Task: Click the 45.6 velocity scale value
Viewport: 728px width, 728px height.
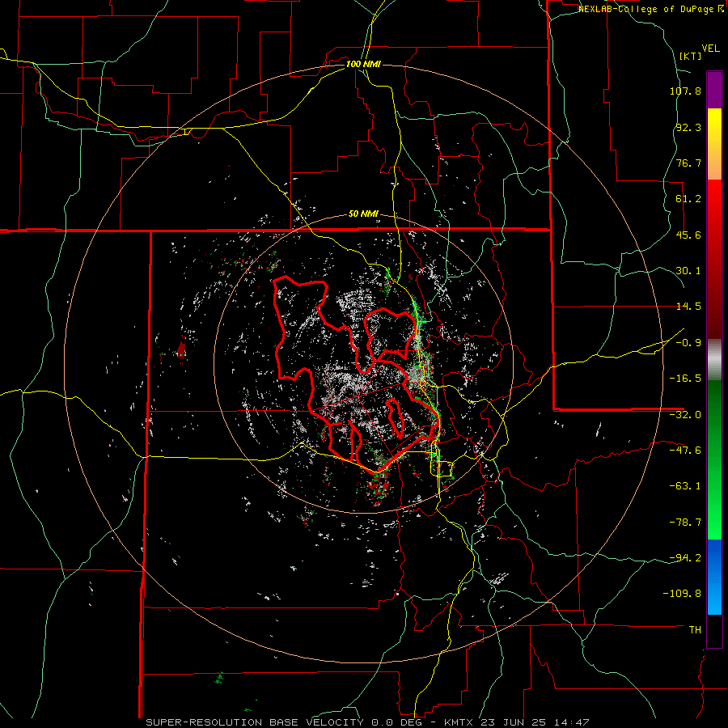Action: point(688,235)
